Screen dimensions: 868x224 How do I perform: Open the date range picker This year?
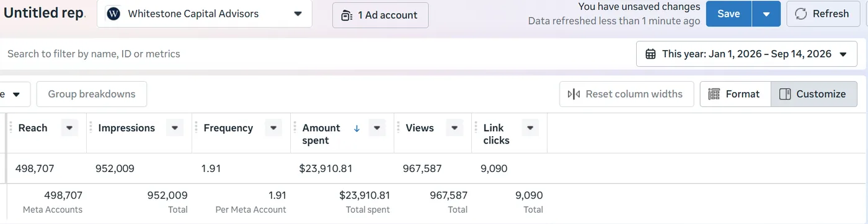pyautogui.click(x=746, y=54)
